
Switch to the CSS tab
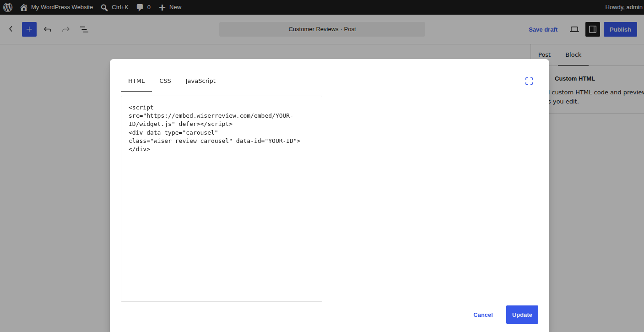coord(165,81)
